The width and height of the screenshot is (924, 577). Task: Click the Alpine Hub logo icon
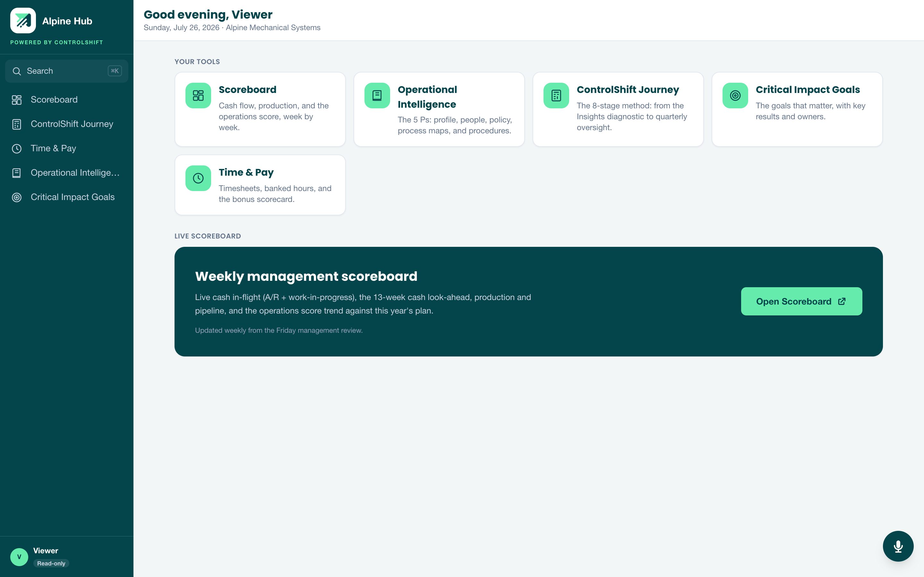pyautogui.click(x=23, y=21)
